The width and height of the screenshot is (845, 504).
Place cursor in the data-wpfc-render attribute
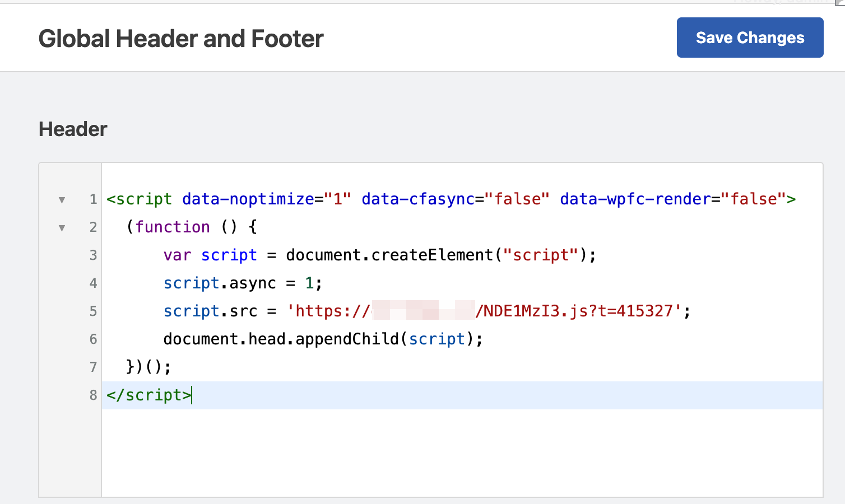pos(635,199)
